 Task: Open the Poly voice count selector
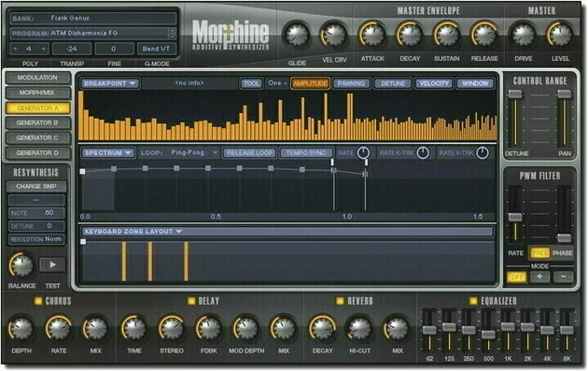click(x=30, y=49)
